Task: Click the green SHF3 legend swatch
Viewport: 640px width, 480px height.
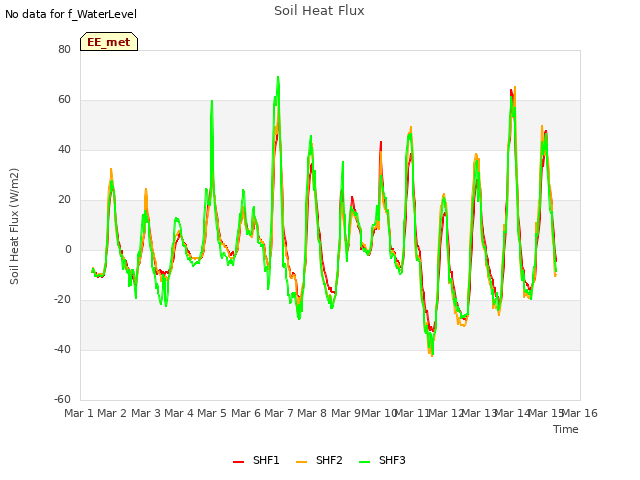Action: click(364, 462)
